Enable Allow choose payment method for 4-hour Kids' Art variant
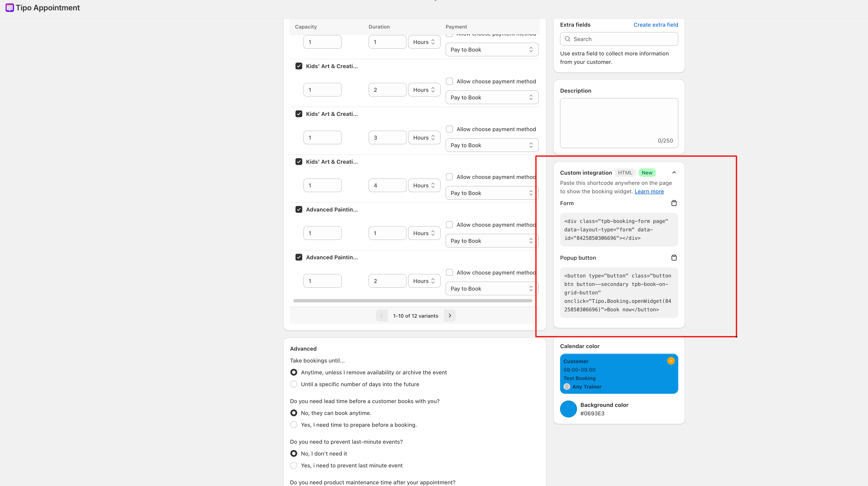 click(449, 177)
